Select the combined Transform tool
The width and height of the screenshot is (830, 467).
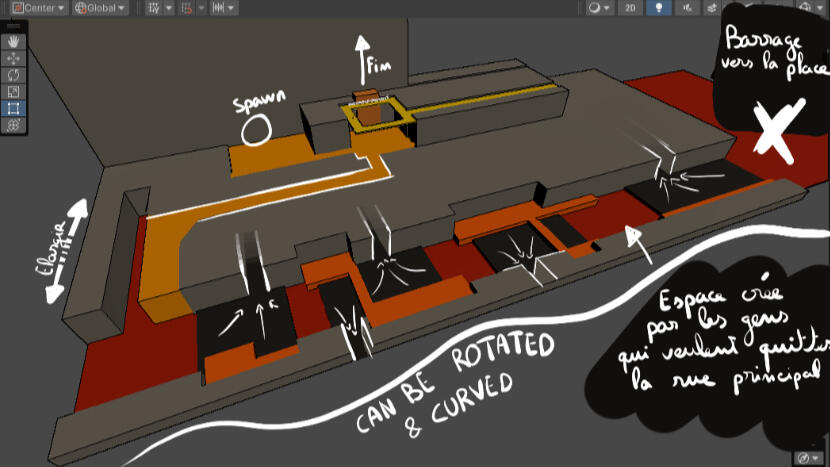pos(13,125)
